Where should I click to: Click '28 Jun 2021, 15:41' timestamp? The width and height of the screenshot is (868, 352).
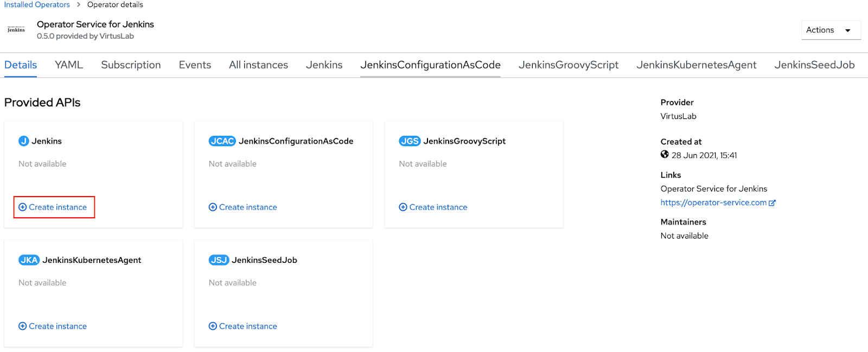(x=704, y=155)
